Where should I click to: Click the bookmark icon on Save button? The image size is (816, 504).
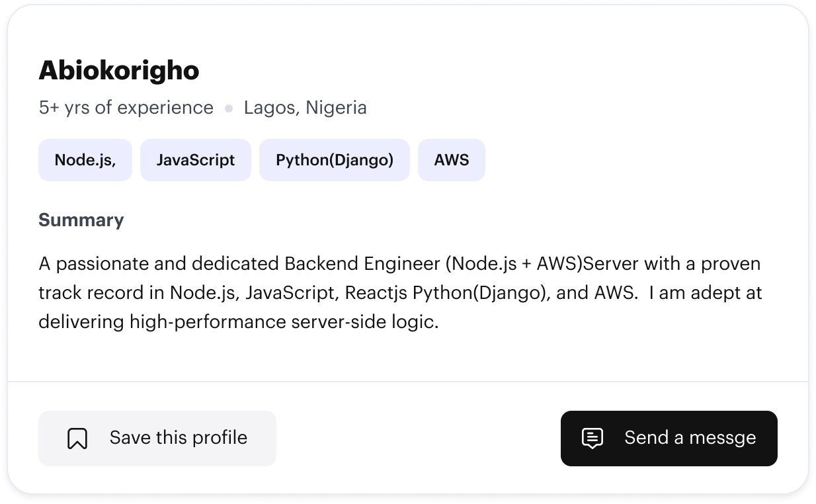pos(77,439)
